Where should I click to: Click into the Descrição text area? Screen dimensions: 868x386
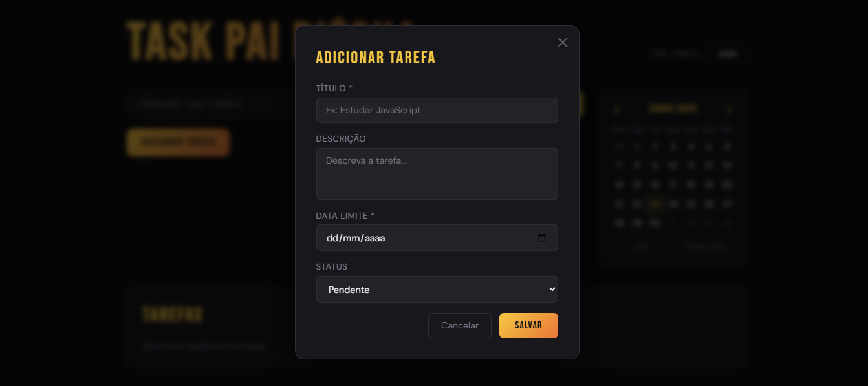[x=437, y=174]
